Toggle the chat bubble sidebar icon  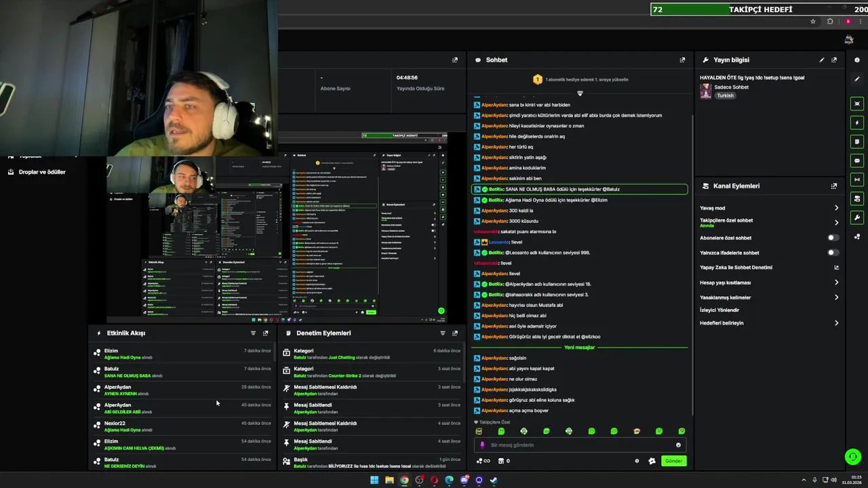pos(857,161)
